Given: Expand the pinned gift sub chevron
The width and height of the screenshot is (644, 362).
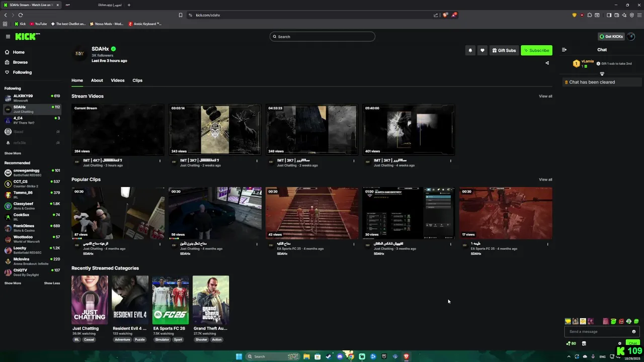Looking at the screenshot, I should tap(602, 74).
